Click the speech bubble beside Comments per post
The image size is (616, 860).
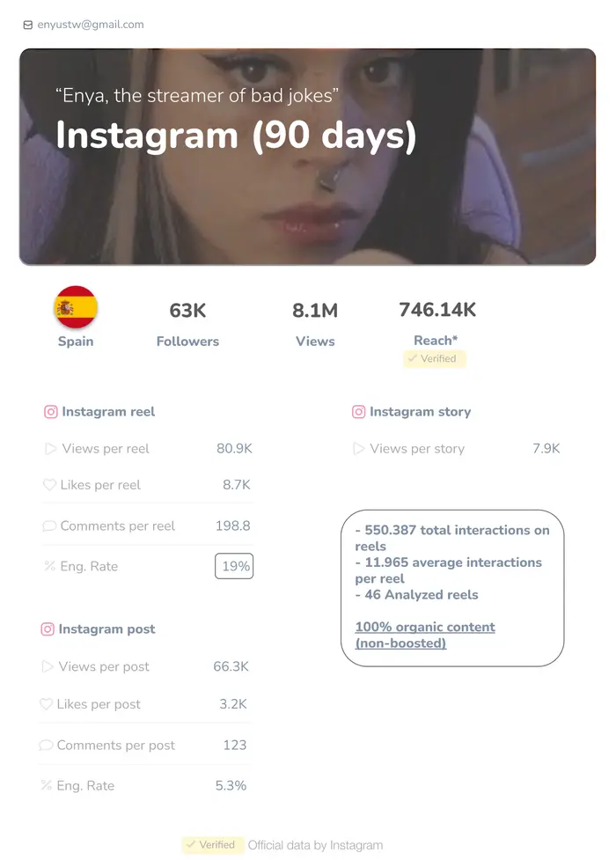point(46,745)
